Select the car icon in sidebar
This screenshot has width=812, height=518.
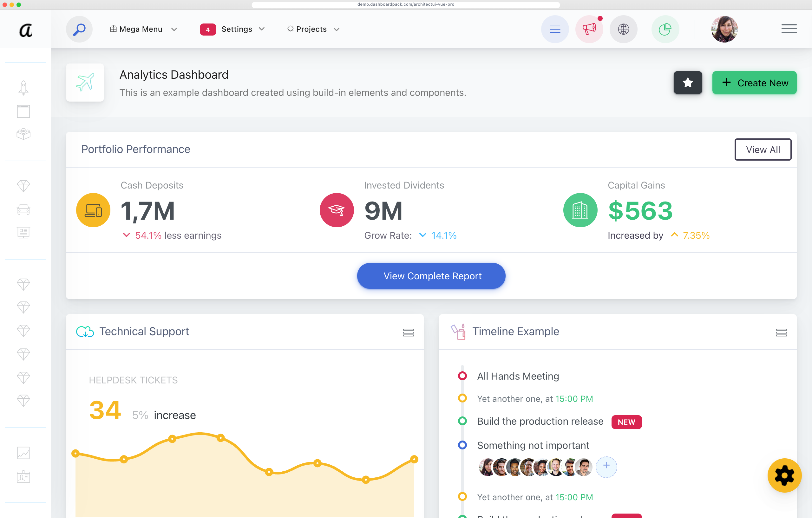pos(23,209)
